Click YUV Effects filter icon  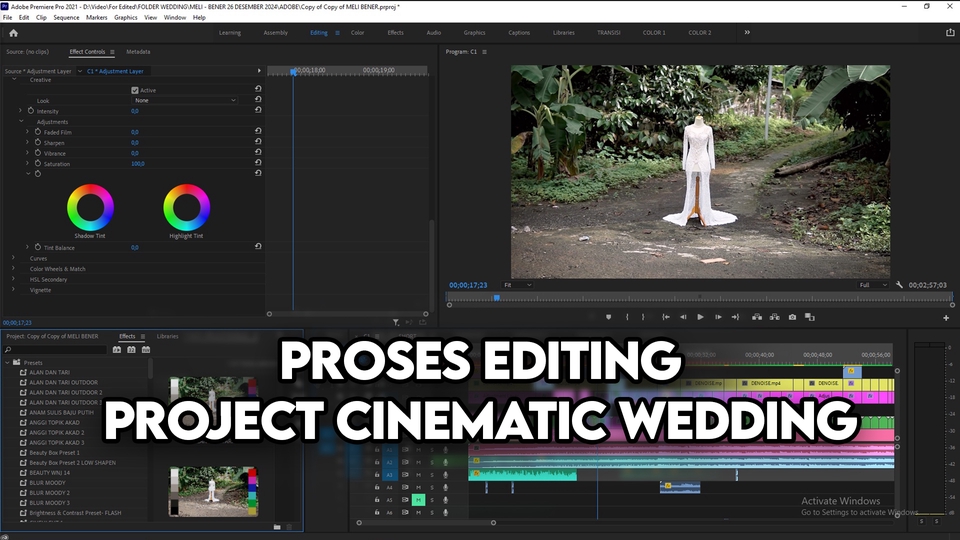click(x=146, y=350)
